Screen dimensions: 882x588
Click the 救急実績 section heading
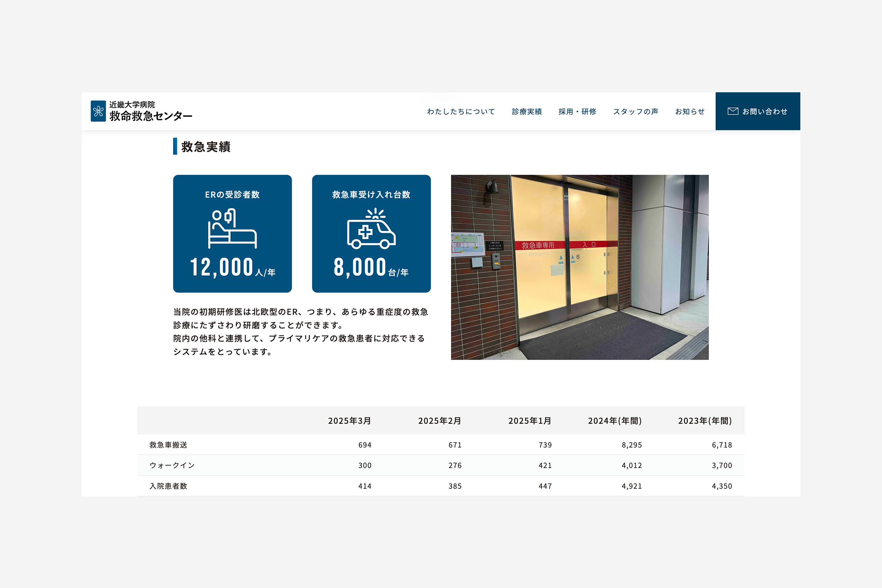[x=206, y=147]
